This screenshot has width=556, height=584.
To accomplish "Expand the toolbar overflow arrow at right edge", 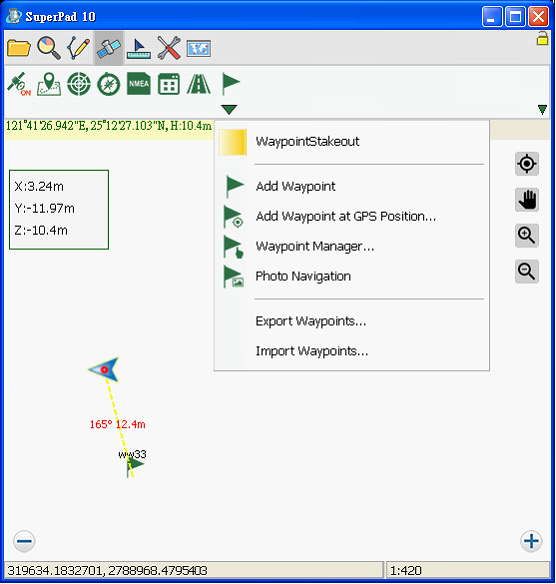I will 543,110.
